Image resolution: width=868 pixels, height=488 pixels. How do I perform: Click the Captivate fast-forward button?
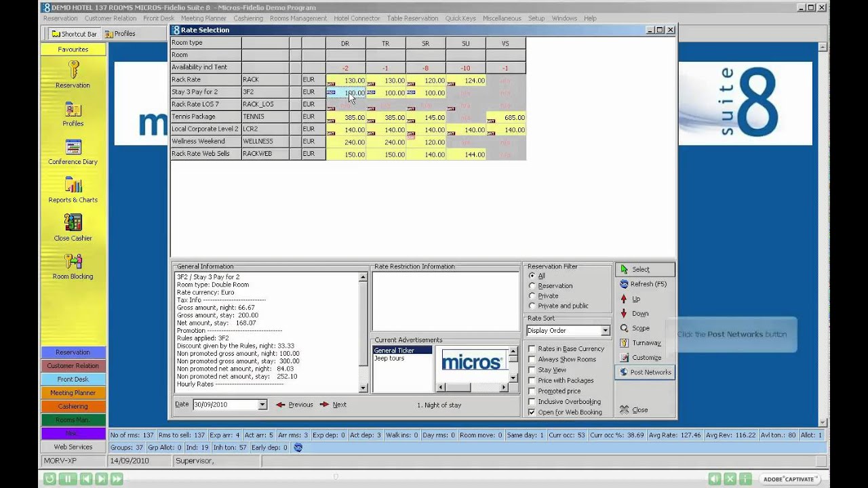point(115,479)
